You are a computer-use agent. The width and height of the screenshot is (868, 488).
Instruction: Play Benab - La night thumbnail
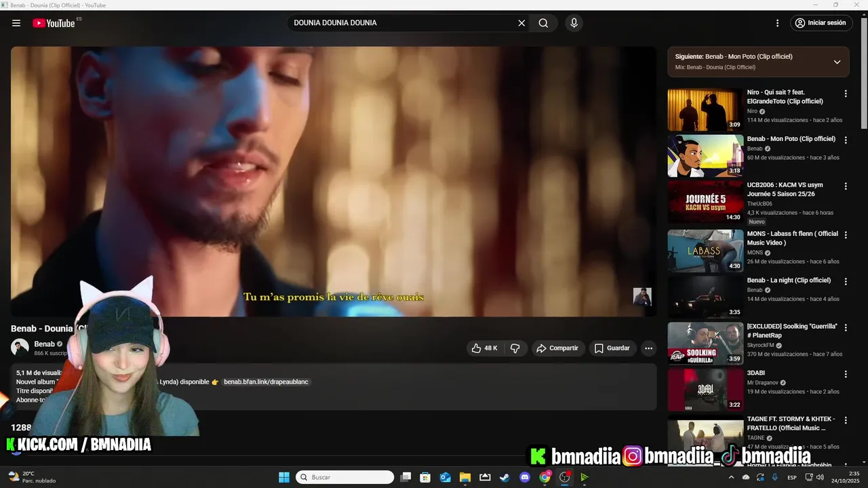(x=705, y=297)
